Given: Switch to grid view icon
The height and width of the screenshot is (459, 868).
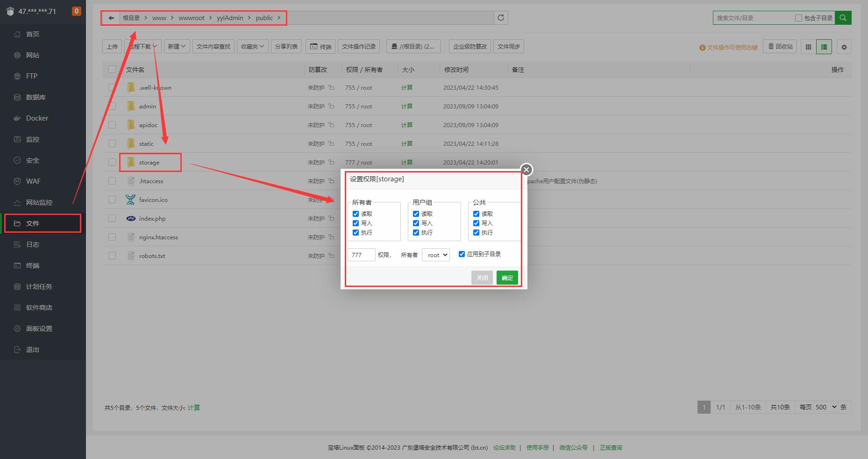Looking at the screenshot, I should click(x=808, y=47).
